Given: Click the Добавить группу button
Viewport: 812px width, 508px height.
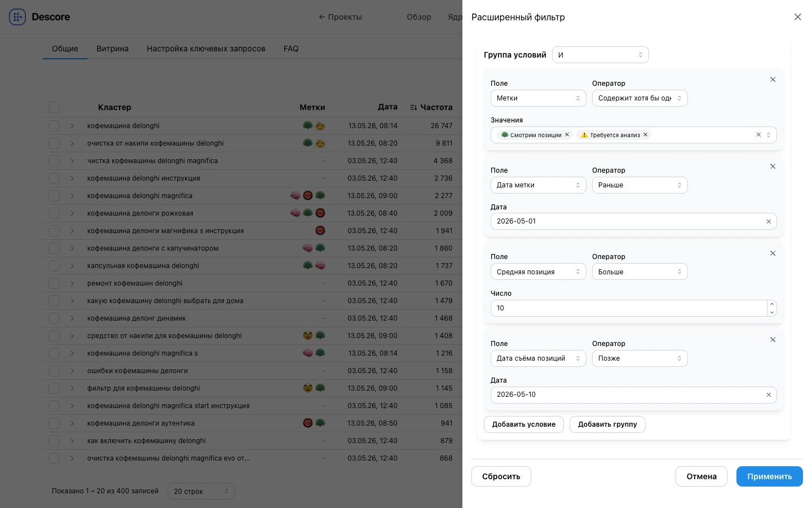Looking at the screenshot, I should pyautogui.click(x=607, y=424).
